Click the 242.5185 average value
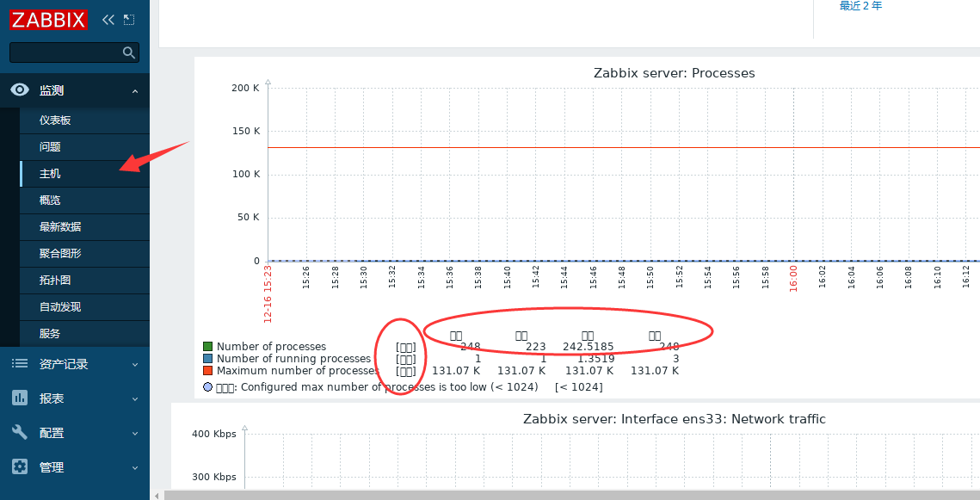This screenshot has height=500, width=980. pos(589,346)
